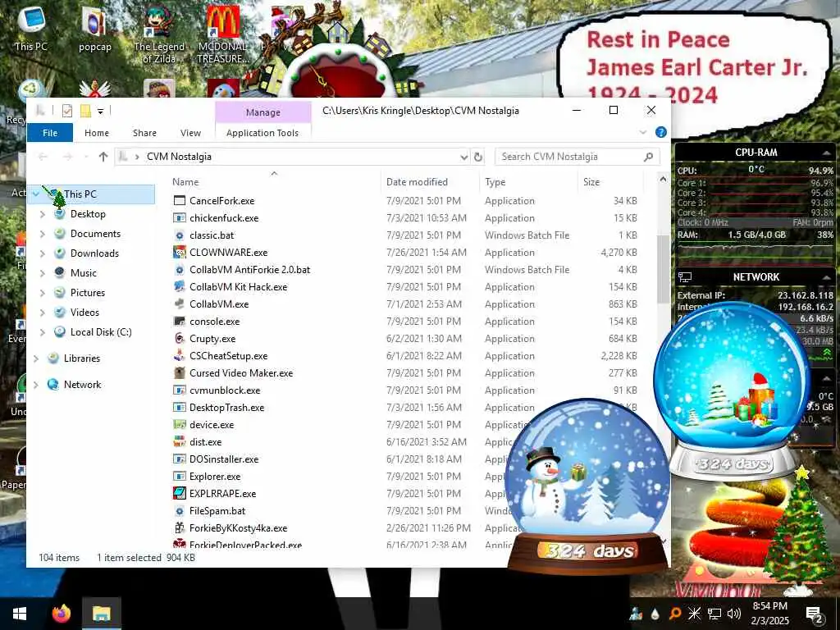Expand the Music tree node
The height and width of the screenshot is (630, 840).
coord(43,273)
